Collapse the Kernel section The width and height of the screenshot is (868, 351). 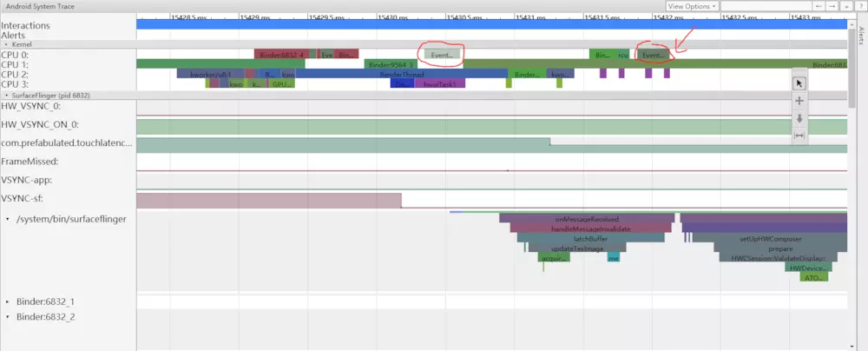pos(7,43)
